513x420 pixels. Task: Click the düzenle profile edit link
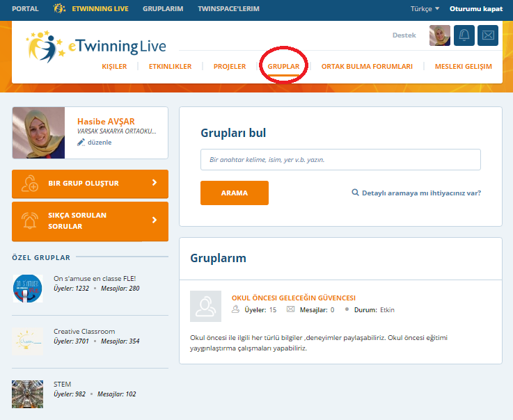(x=100, y=142)
